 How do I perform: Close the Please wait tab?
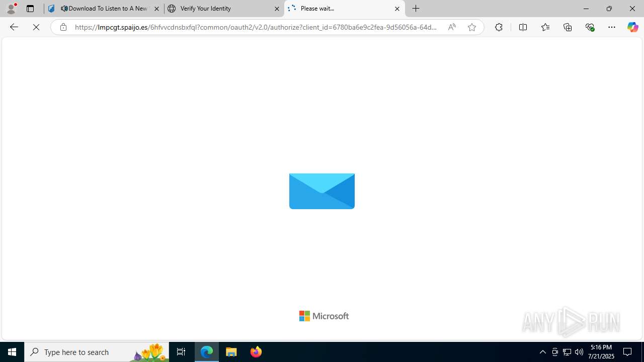tap(397, 9)
